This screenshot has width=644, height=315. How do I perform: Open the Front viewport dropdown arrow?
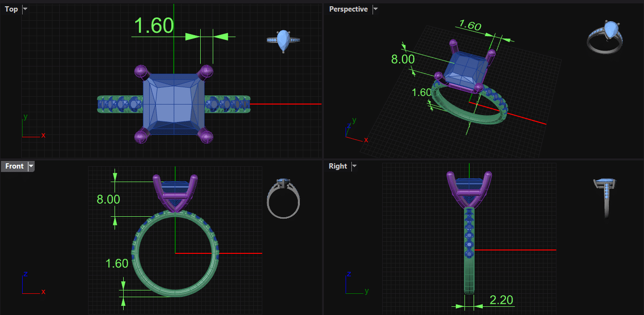coord(31,166)
